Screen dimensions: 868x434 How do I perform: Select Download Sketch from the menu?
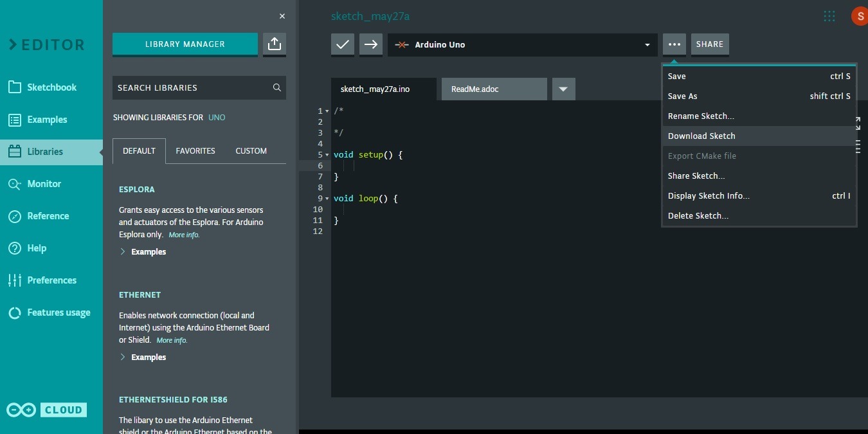(x=701, y=136)
